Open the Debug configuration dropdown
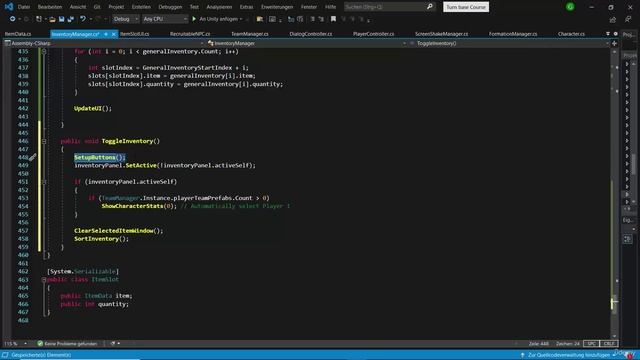640x360 pixels. 125,19
